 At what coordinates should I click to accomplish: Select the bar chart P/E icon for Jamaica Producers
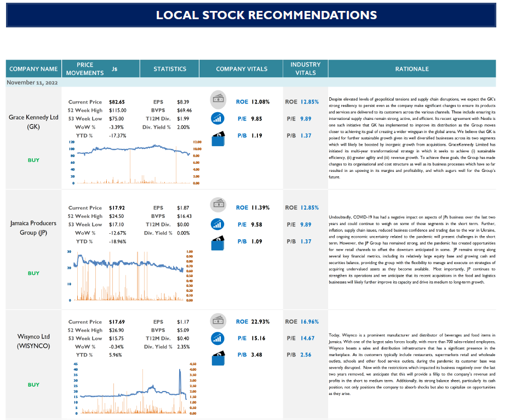coord(217,224)
